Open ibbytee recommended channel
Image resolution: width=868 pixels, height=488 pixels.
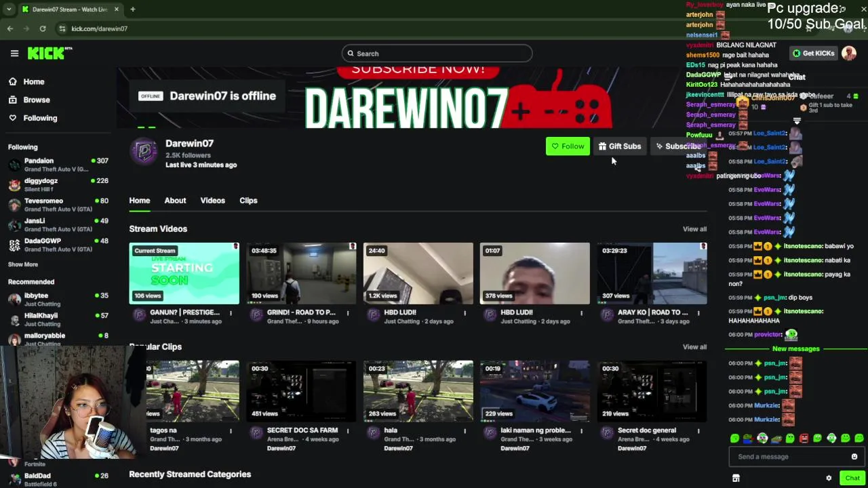coord(58,300)
